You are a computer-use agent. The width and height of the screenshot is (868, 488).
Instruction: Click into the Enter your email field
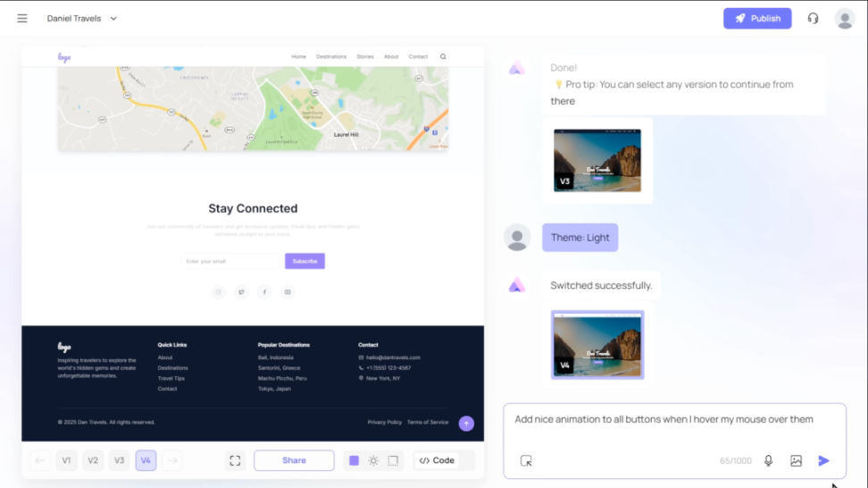point(231,261)
